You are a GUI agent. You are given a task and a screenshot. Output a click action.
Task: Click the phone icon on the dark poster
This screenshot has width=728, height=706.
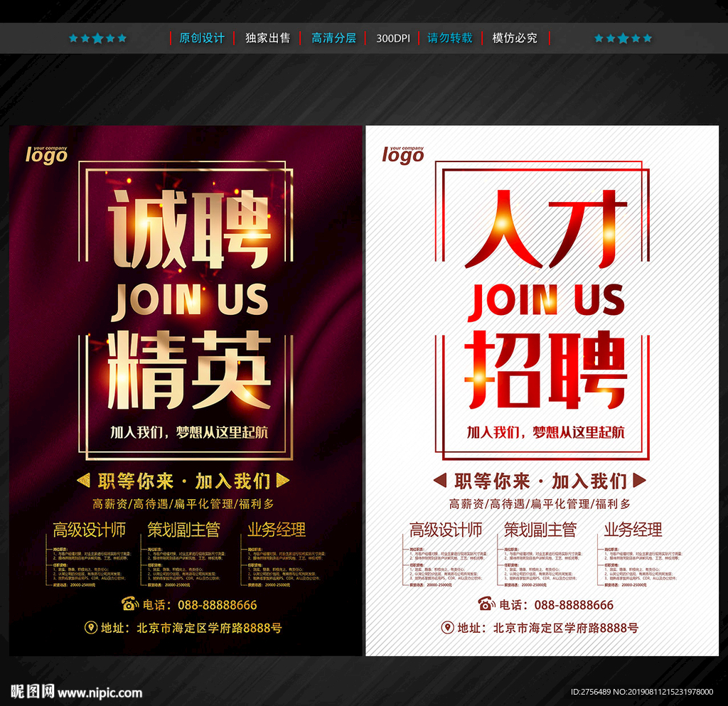pos(130,604)
